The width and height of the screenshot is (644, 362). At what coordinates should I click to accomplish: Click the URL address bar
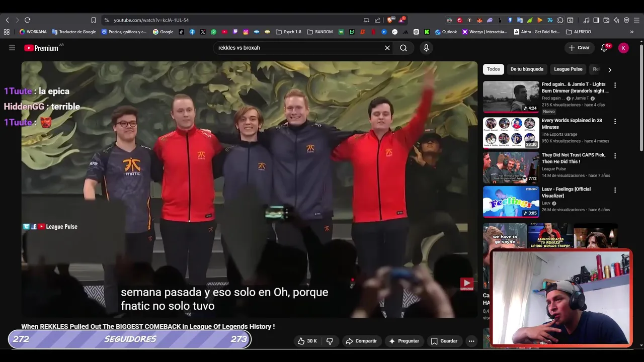(231, 20)
